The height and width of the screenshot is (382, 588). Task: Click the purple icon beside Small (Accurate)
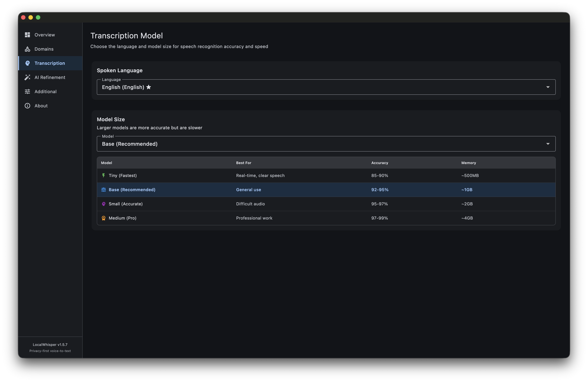tap(103, 204)
